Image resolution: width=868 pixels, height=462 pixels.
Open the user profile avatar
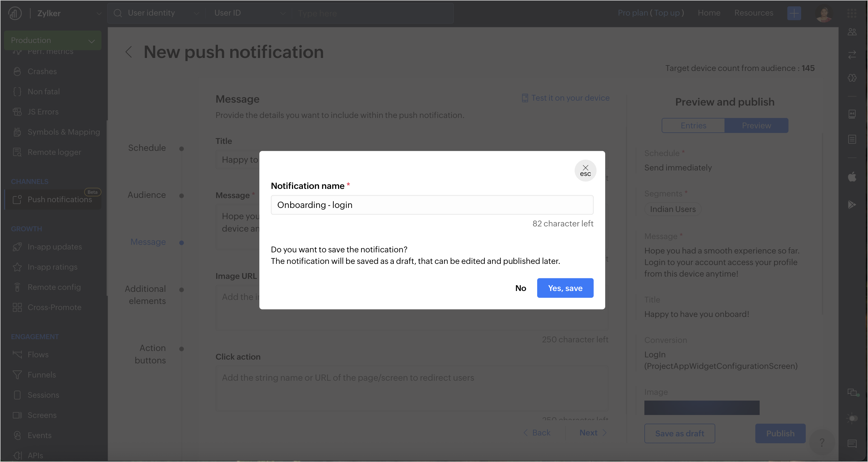824,14
